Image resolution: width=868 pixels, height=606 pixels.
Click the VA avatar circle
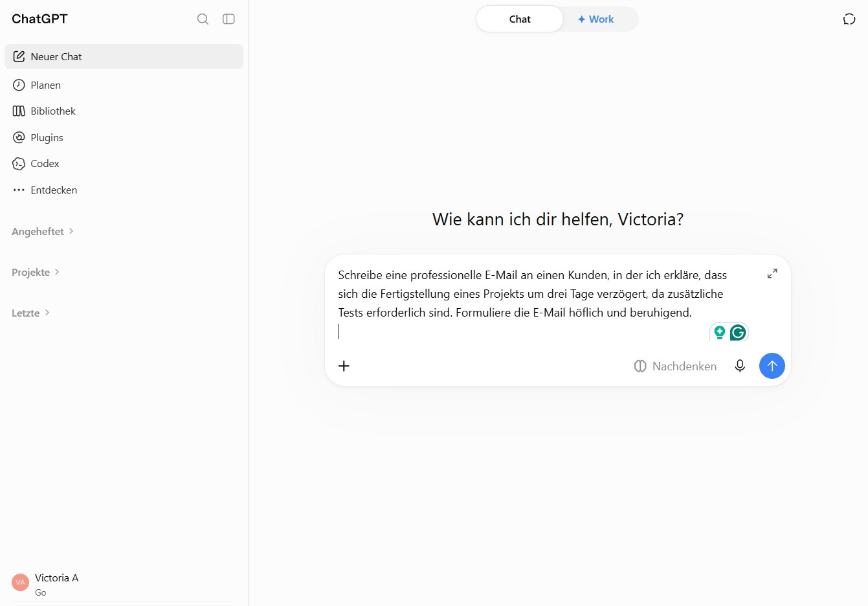coord(20,582)
